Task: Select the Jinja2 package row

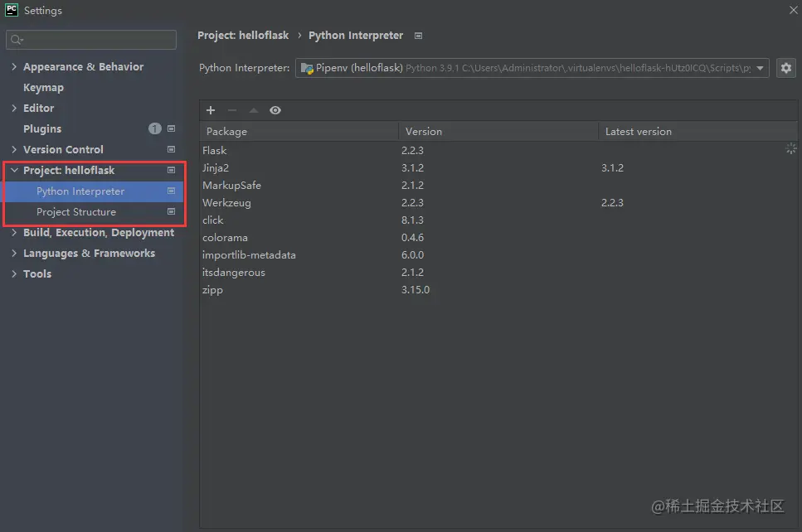Action: click(498, 167)
